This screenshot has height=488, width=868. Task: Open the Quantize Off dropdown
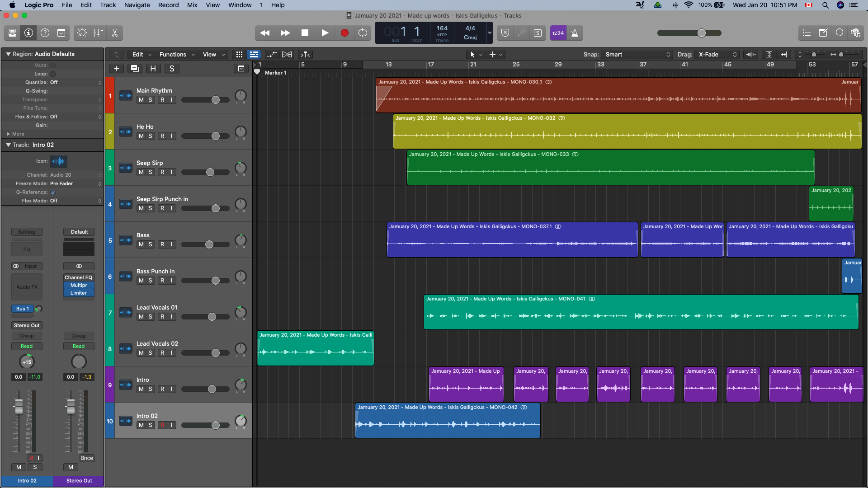(x=75, y=83)
